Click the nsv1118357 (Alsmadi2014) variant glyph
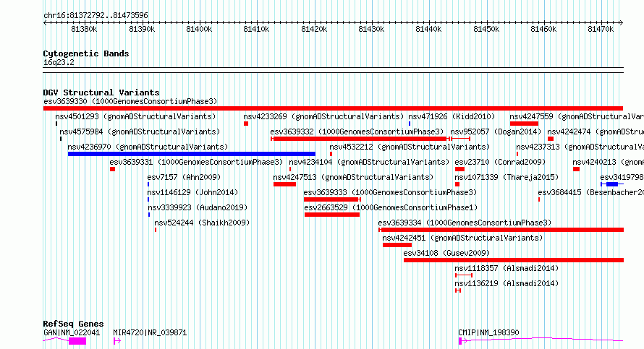 pyautogui.click(x=464, y=275)
